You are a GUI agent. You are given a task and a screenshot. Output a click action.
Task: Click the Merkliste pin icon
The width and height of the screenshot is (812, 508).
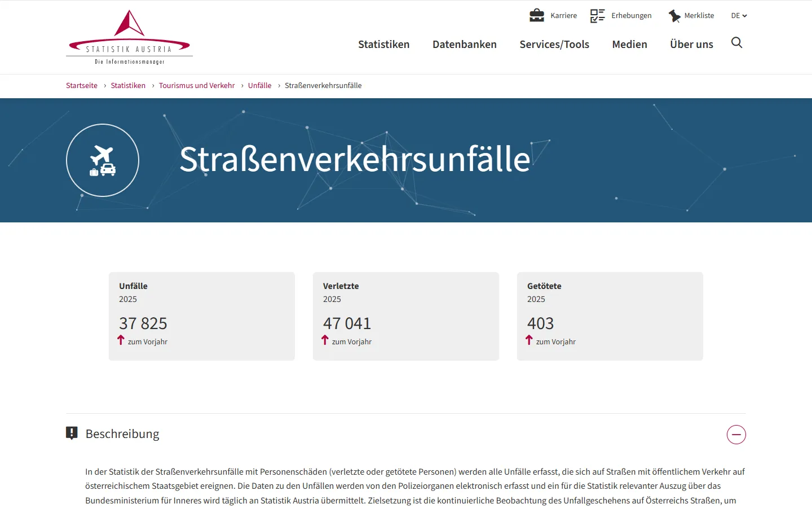pyautogui.click(x=674, y=16)
